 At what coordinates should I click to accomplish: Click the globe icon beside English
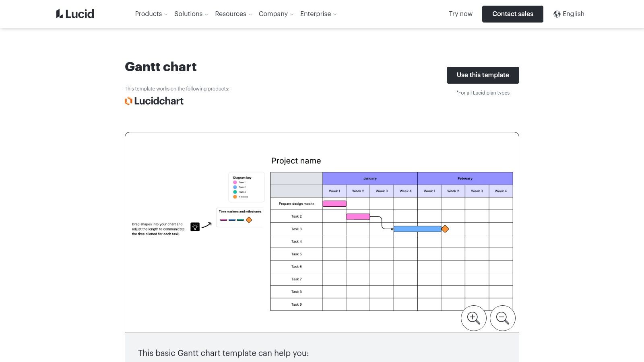pyautogui.click(x=557, y=14)
